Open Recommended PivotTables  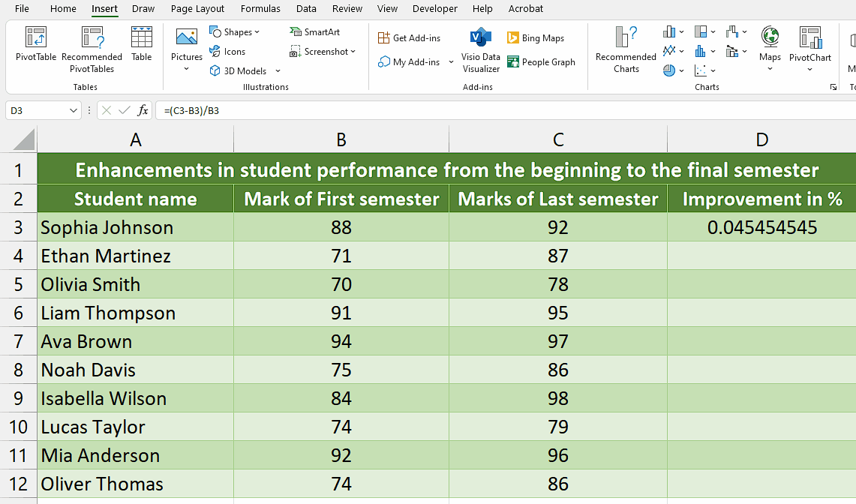(x=92, y=49)
